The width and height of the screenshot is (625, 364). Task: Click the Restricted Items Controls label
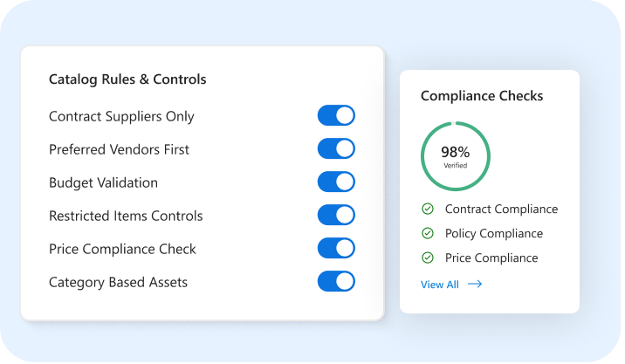tap(126, 216)
